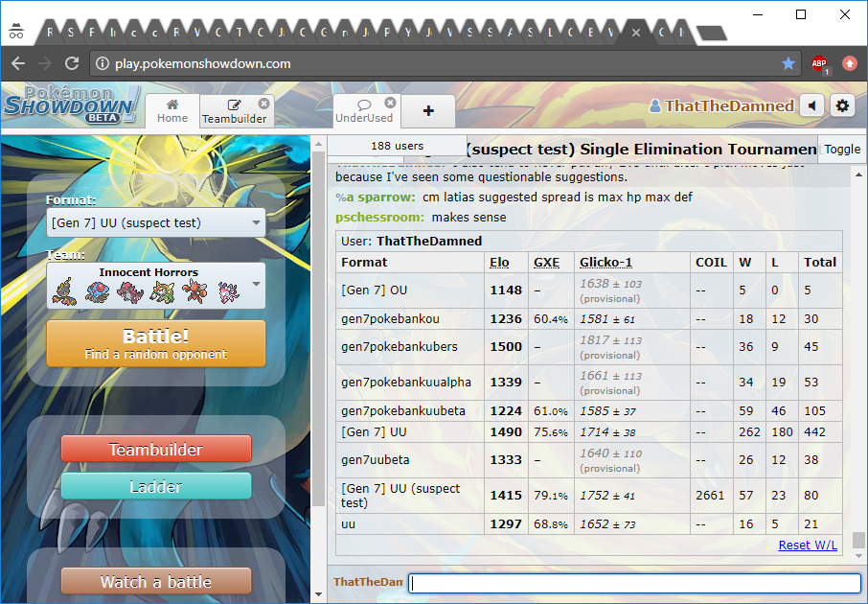Viewport: 868px width, 604px height.
Task: Click the Reset W/L link
Action: pos(808,545)
